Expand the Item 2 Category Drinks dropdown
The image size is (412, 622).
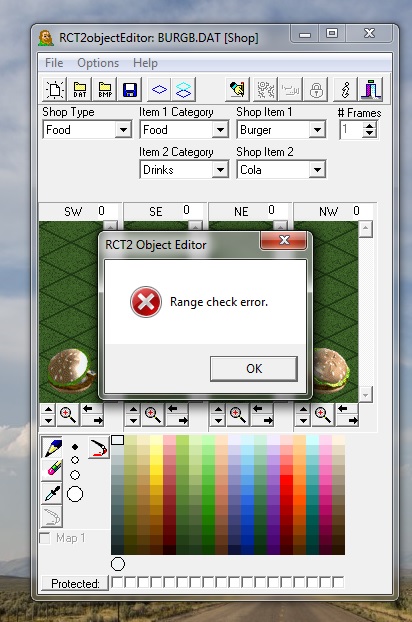[x=220, y=170]
